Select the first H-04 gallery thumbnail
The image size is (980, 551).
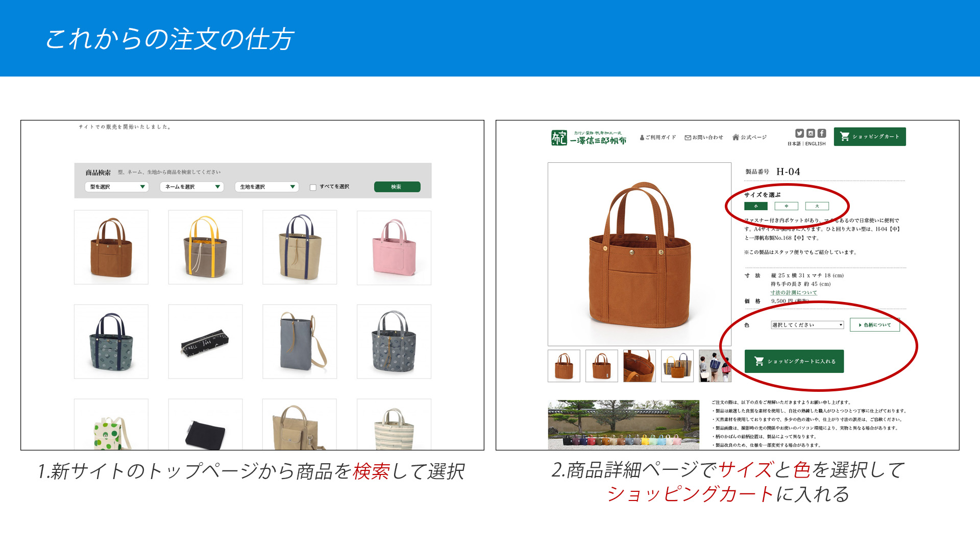[x=564, y=366]
